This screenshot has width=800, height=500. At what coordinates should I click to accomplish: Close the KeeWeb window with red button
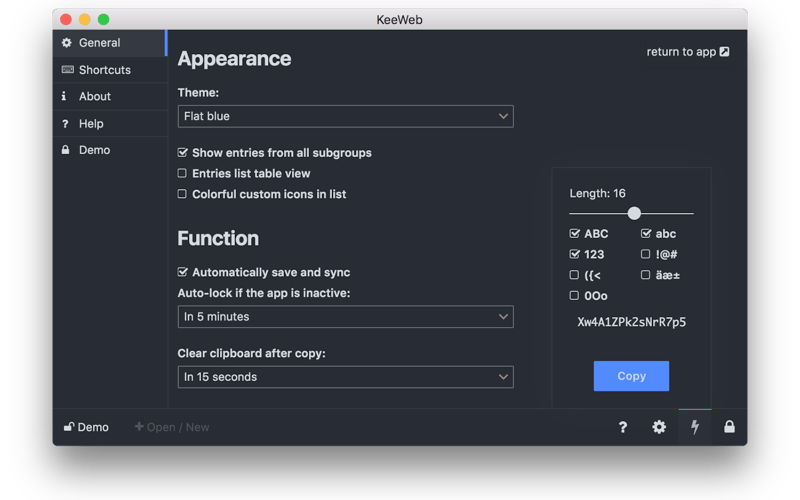point(66,19)
